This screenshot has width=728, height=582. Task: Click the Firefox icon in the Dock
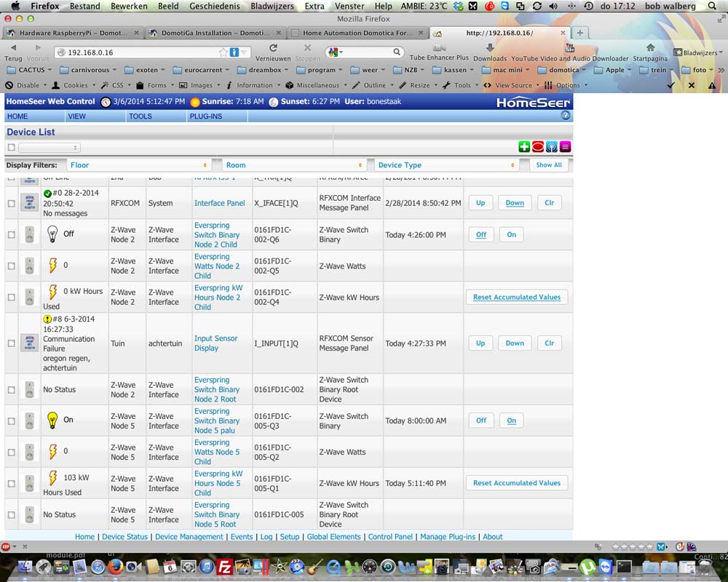(x=115, y=567)
